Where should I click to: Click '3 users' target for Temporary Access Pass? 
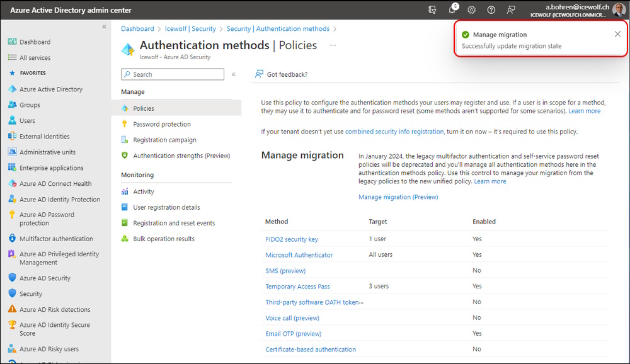[379, 286]
